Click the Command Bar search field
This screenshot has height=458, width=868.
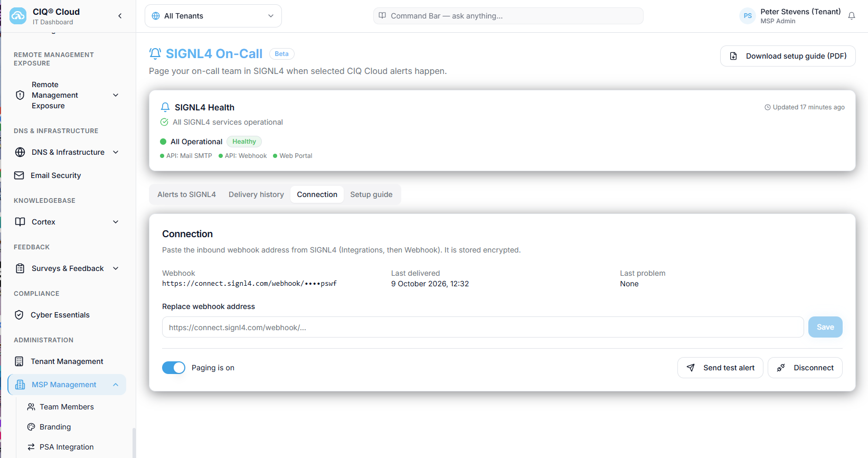508,16
